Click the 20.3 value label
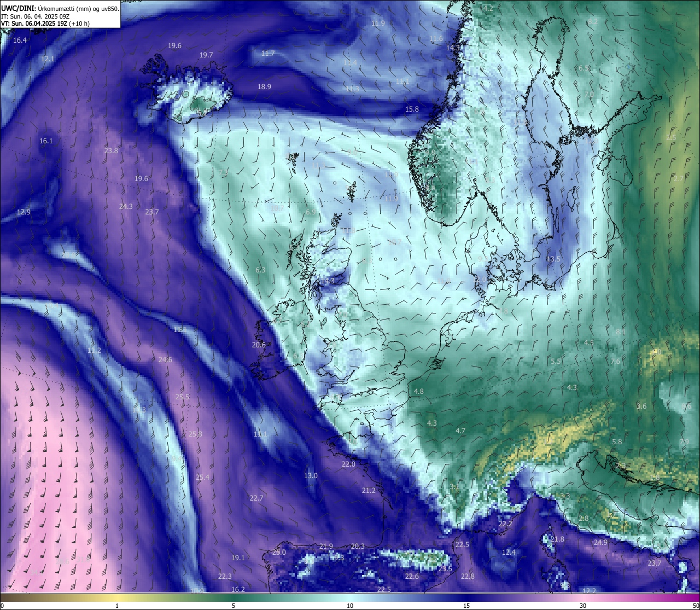The image size is (700, 610). (x=358, y=547)
